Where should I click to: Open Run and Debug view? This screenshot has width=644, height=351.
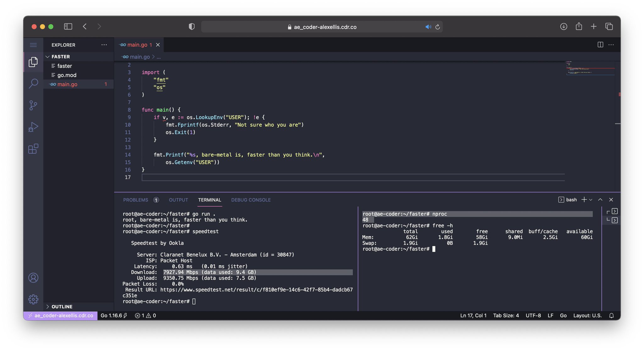(33, 127)
